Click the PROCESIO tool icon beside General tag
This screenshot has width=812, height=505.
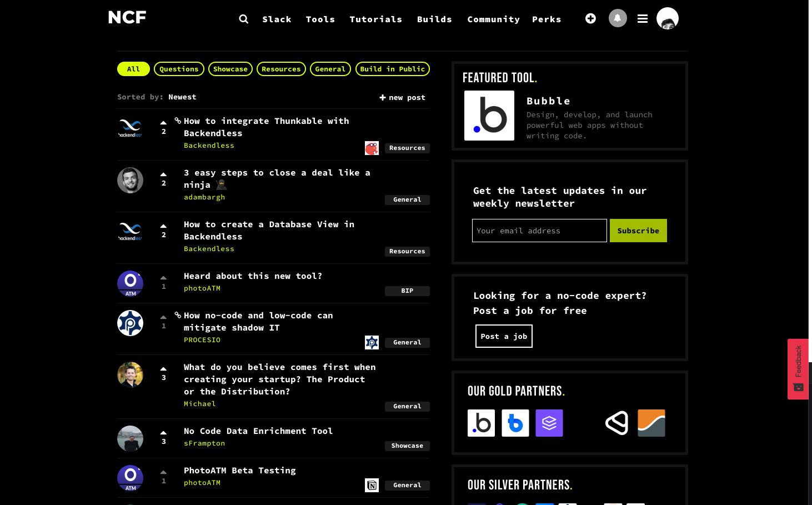pyautogui.click(x=372, y=342)
